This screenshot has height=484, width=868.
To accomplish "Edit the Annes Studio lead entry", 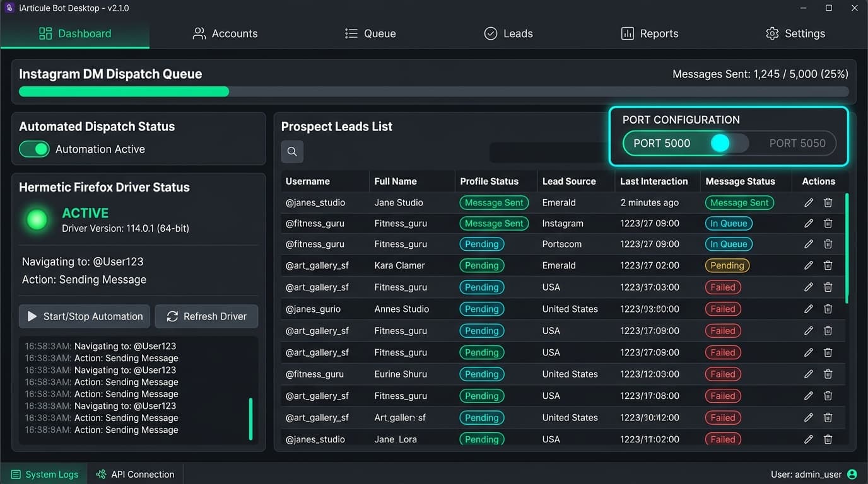I will click(x=809, y=309).
